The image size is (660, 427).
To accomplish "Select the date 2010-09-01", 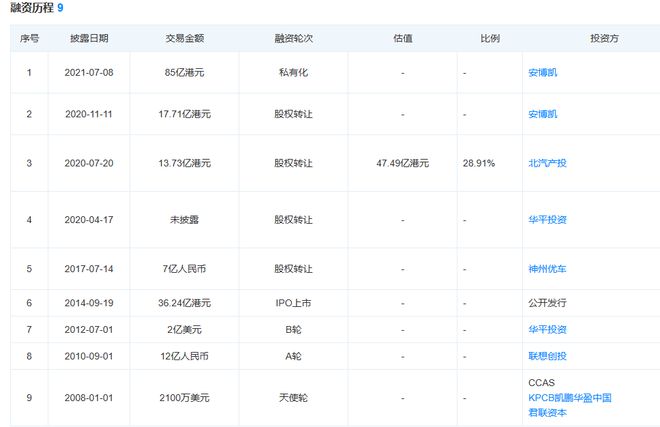I will pyautogui.click(x=89, y=356).
